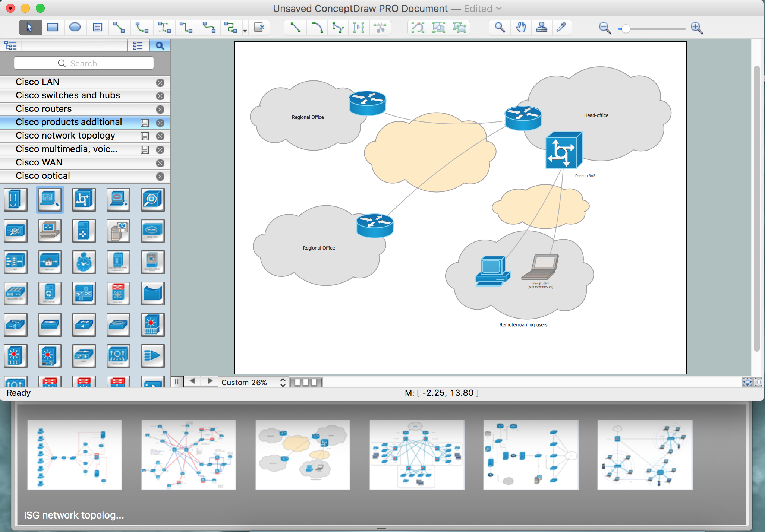Select the rectangle shape tool
The image size is (765, 532).
pos(53,28)
